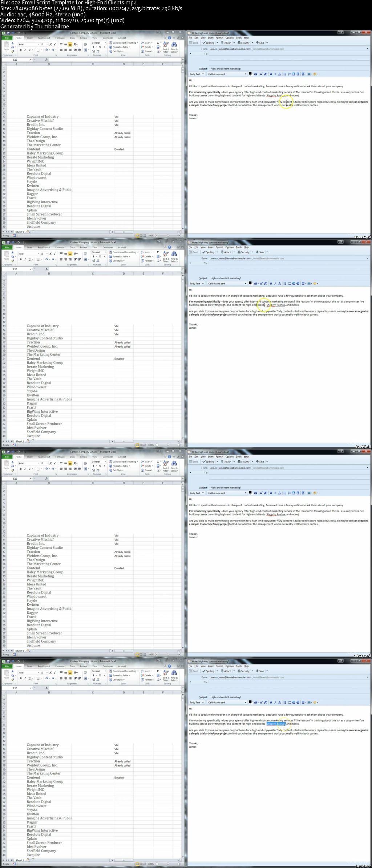
Task: Click email black text color swatch, first frame
Action: tap(250, 74)
